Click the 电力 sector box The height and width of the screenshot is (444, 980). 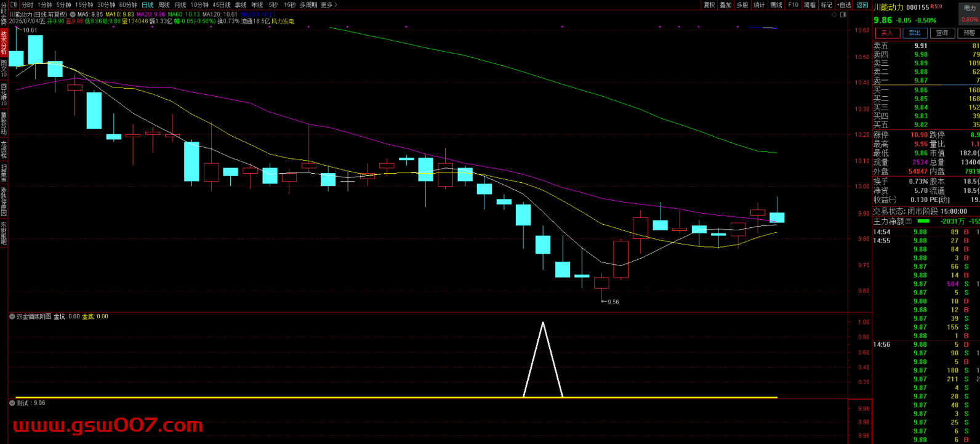pyautogui.click(x=970, y=8)
